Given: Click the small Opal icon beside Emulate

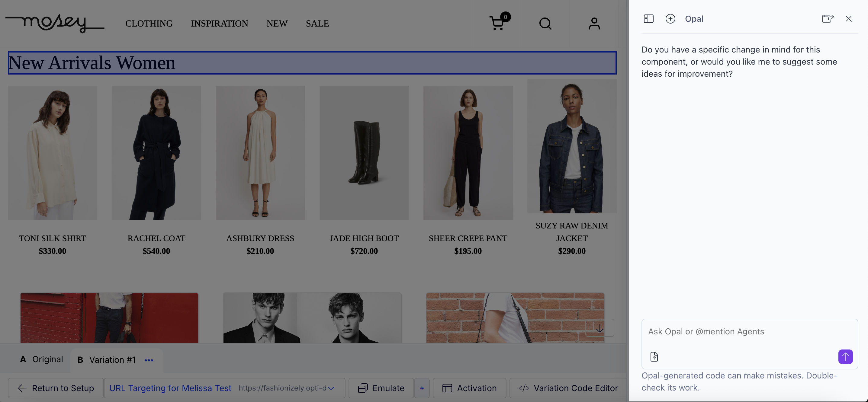Looking at the screenshot, I should pyautogui.click(x=422, y=388).
